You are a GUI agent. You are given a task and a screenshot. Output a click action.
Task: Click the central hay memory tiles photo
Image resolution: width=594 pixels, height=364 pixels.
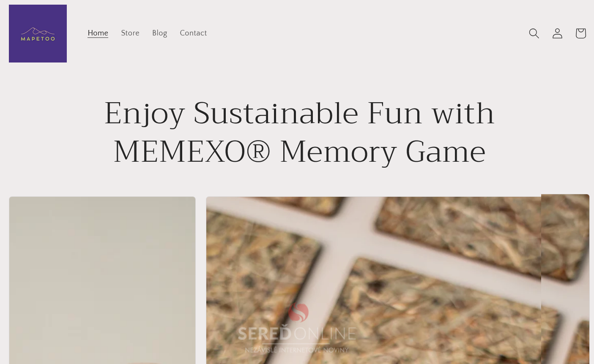point(374,280)
